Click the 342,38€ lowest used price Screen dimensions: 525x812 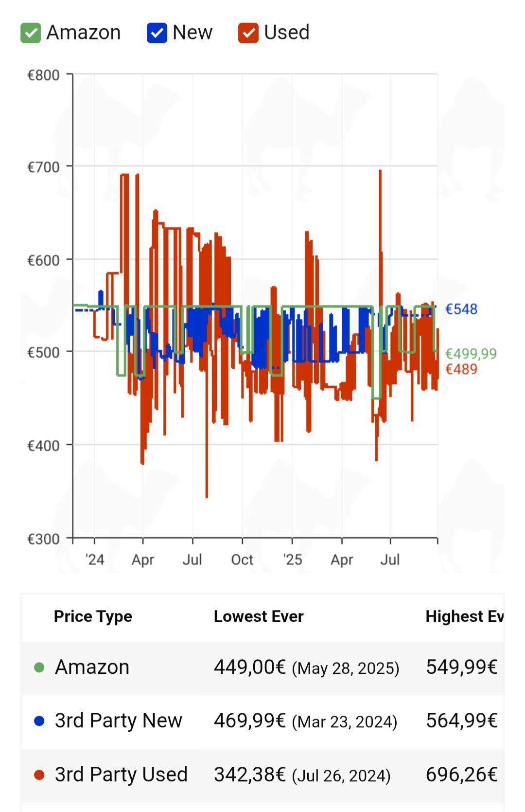(x=249, y=775)
